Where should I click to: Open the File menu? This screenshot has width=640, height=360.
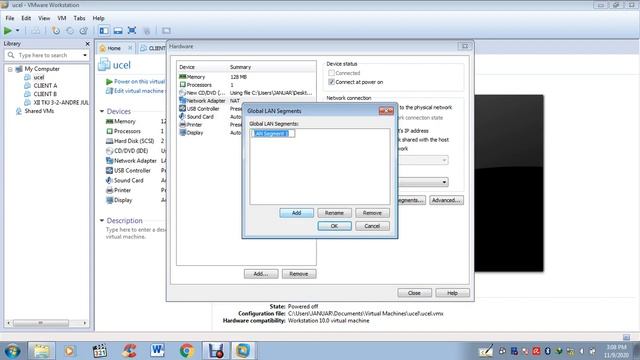coord(10,18)
